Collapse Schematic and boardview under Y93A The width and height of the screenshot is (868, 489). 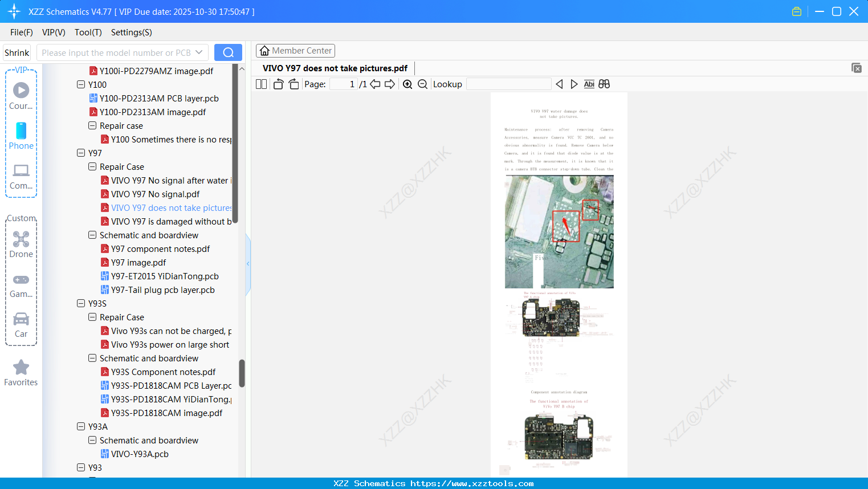coord(92,440)
